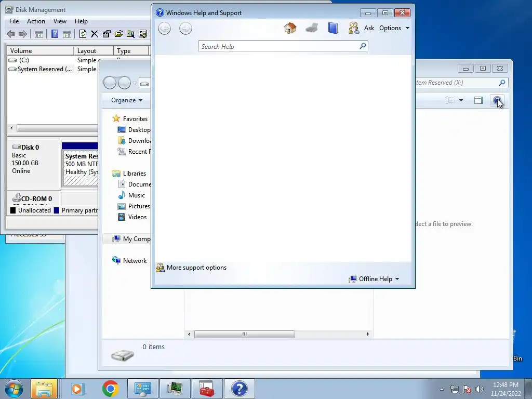Switch to Help and Support taskbar button
This screenshot has height=399, width=532.
tap(239, 389)
